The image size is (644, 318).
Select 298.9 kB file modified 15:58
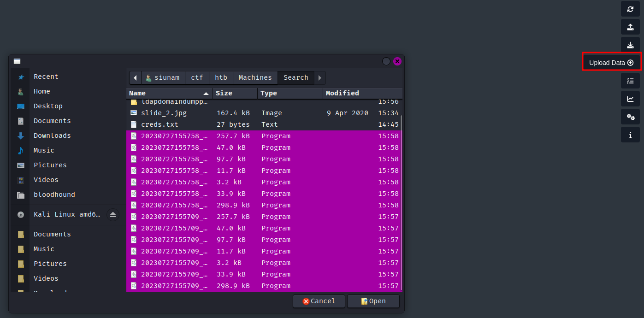click(x=264, y=205)
